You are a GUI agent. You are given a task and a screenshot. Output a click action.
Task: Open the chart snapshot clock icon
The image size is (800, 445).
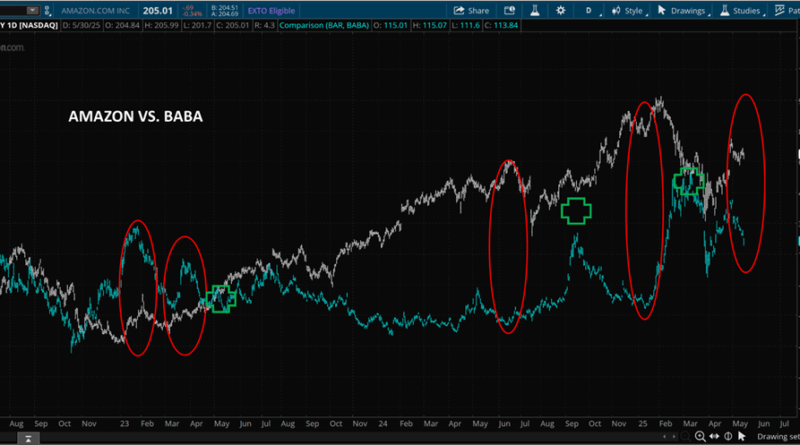(x=509, y=11)
